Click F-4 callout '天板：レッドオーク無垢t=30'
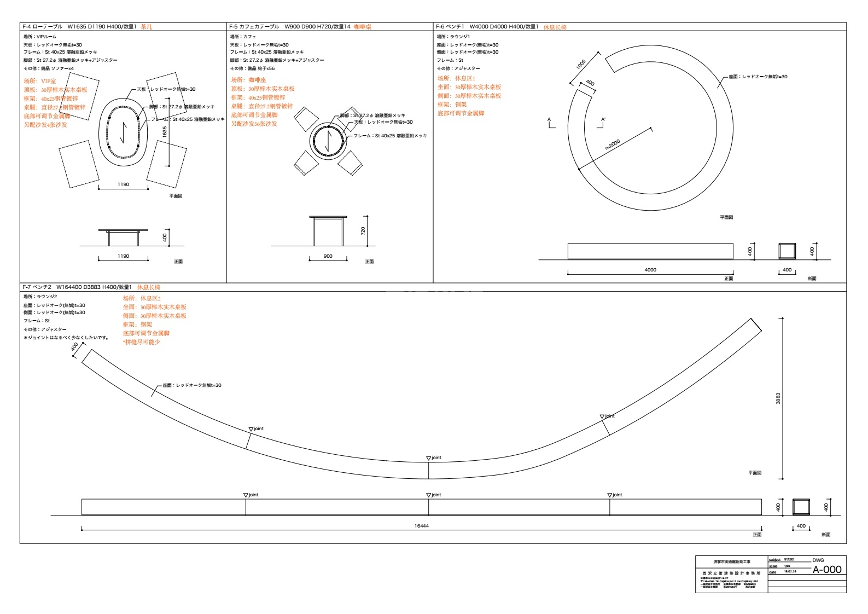868x614 pixels. click(x=166, y=89)
